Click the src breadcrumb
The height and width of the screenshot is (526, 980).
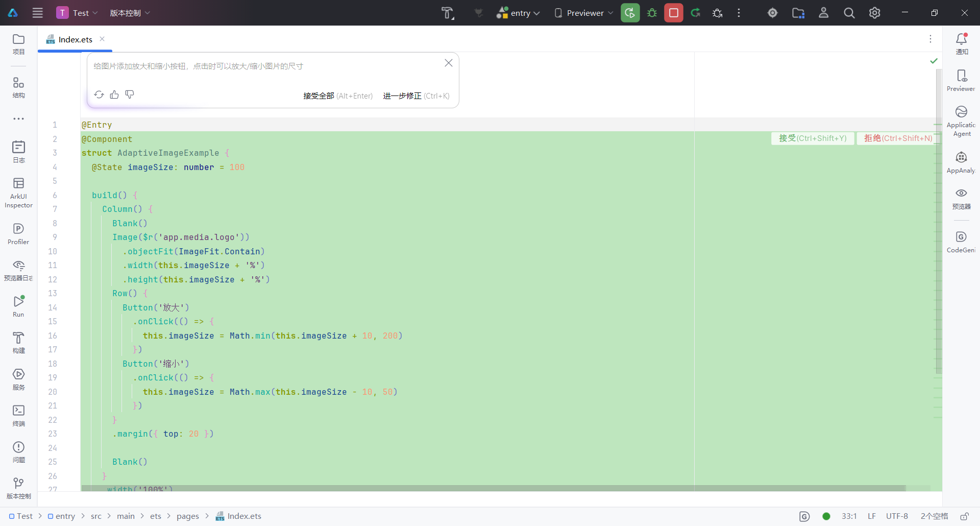click(96, 516)
